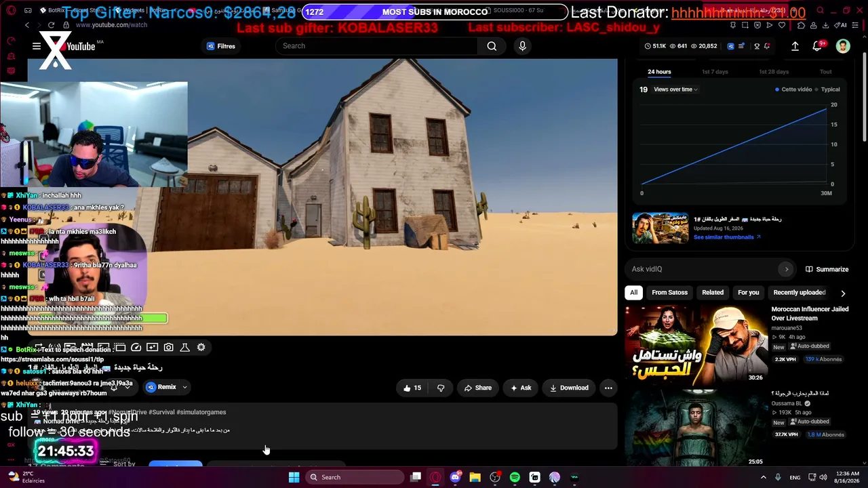Open the Moroccan Influencer Jailed video thumbnail
The height and width of the screenshot is (488, 868).
695,345
